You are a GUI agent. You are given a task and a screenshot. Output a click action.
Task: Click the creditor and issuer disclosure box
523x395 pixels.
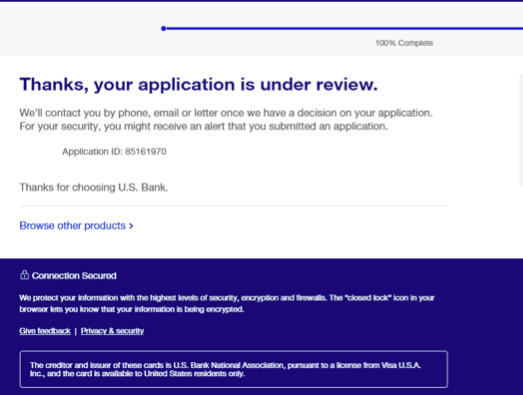[x=233, y=369]
